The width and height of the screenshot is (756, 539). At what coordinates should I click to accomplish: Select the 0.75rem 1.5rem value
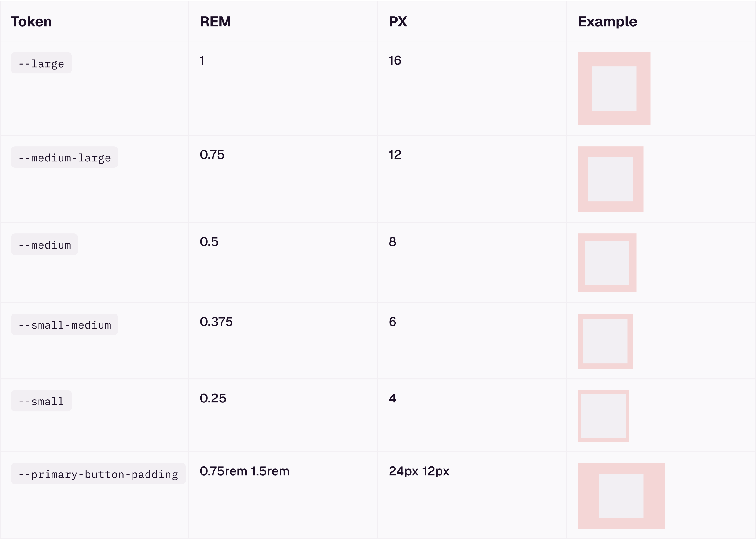[x=244, y=471]
